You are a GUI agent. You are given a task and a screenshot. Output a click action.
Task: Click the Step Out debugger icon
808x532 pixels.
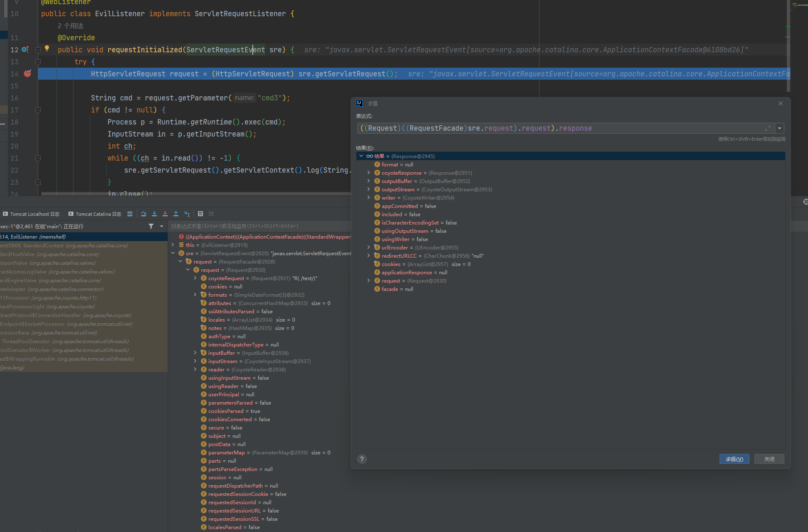tap(176, 214)
